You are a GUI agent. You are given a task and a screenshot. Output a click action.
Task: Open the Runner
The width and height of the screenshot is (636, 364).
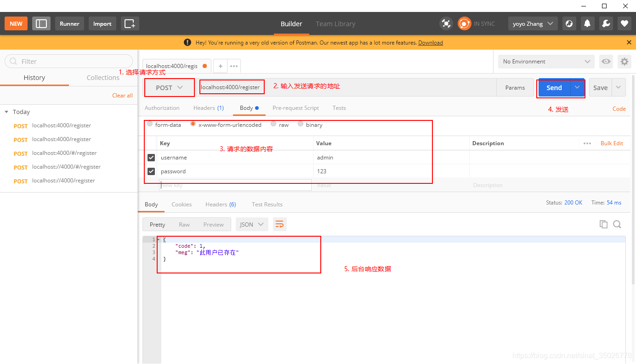tap(69, 23)
